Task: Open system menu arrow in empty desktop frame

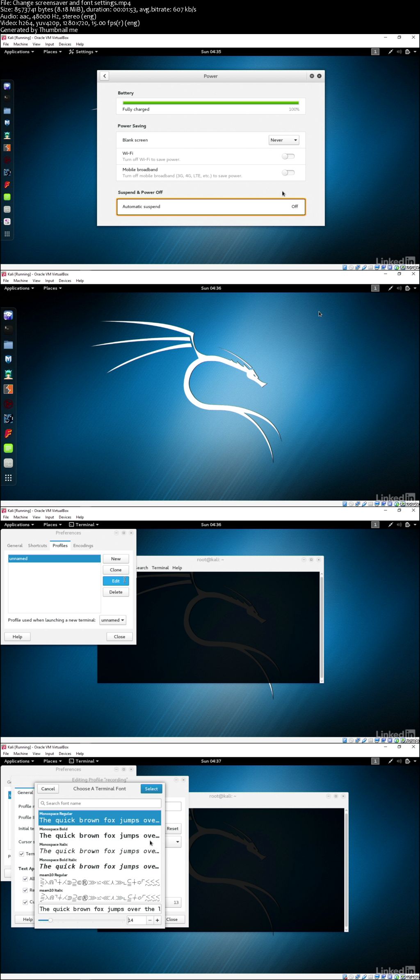Action: 415,288
